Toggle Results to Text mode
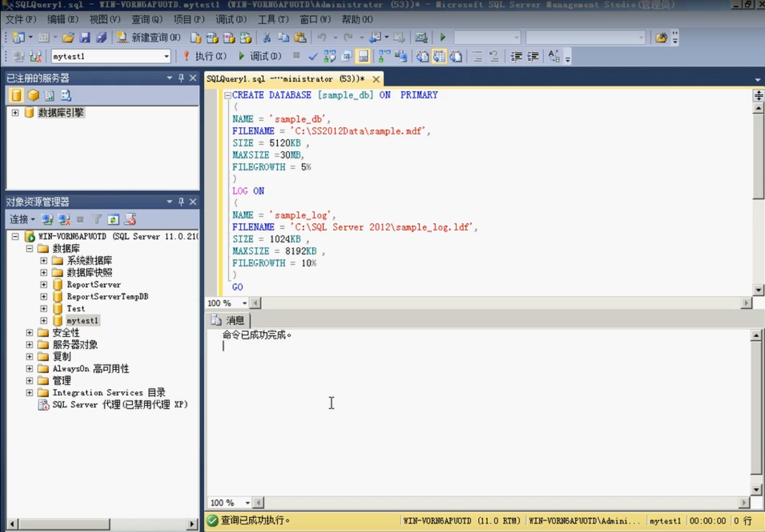Image resolution: width=765 pixels, height=532 pixels. tap(423, 57)
